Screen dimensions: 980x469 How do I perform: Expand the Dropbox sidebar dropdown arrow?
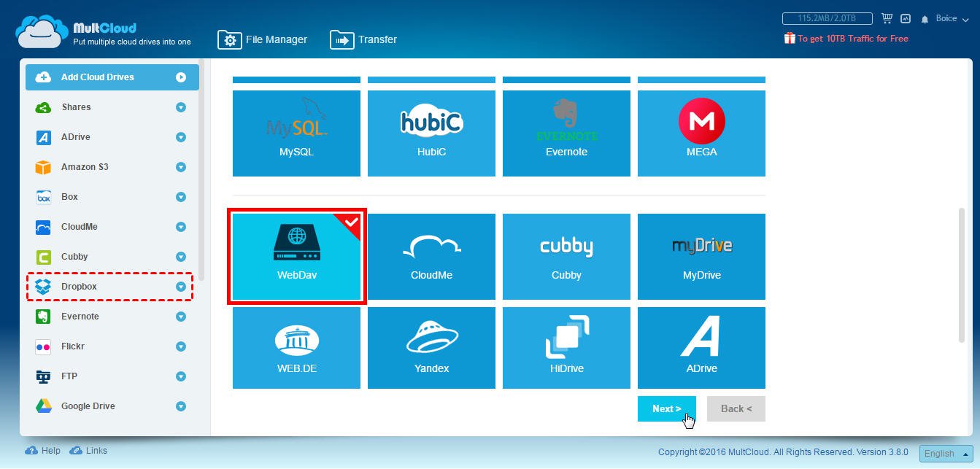(x=181, y=287)
